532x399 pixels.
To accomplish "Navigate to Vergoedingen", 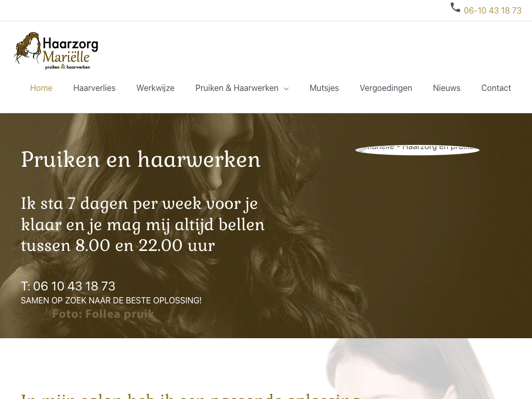I will (x=386, y=88).
